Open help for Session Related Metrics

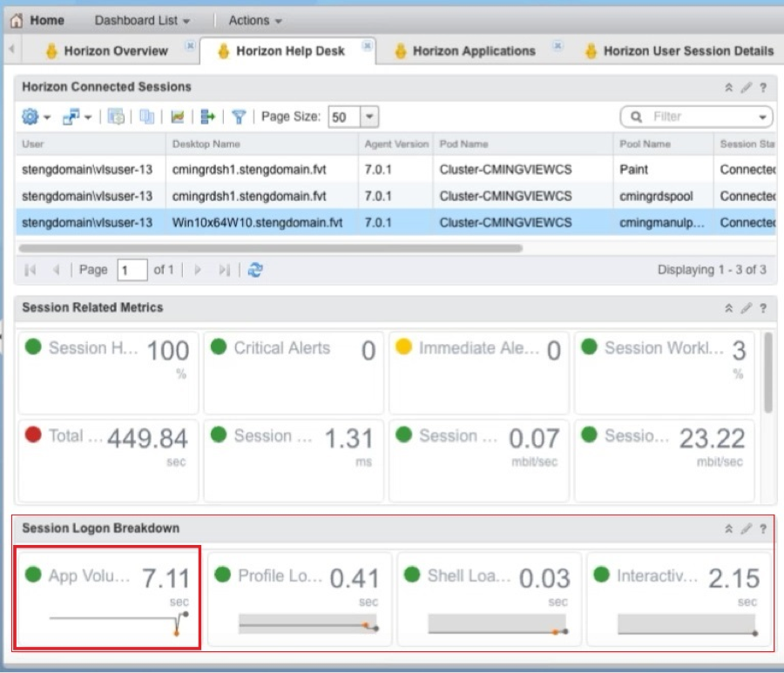[763, 308]
